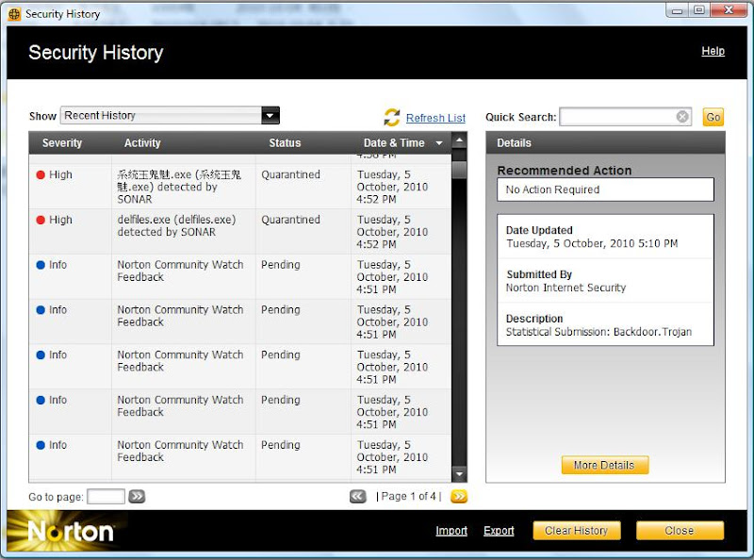Sort the list by the Status column

(x=285, y=143)
